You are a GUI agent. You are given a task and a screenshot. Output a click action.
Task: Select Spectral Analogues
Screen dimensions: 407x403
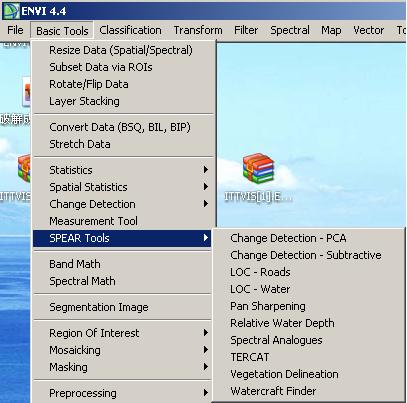point(309,340)
